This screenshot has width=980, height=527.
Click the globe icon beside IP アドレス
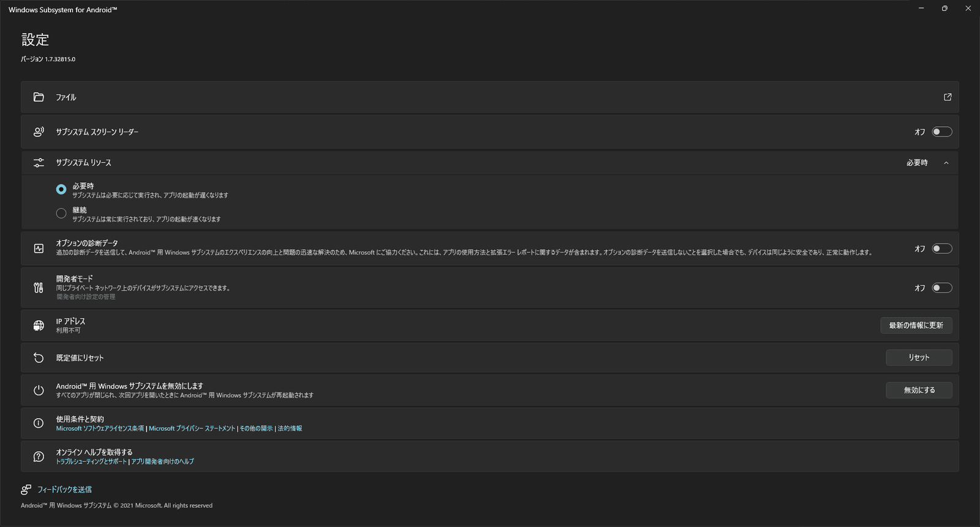[x=39, y=326]
